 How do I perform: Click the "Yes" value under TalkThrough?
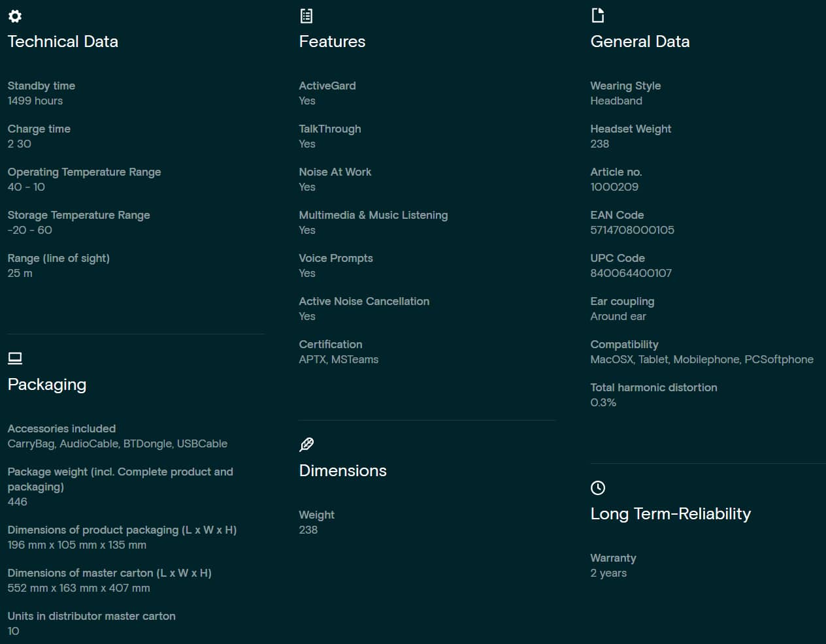click(307, 144)
